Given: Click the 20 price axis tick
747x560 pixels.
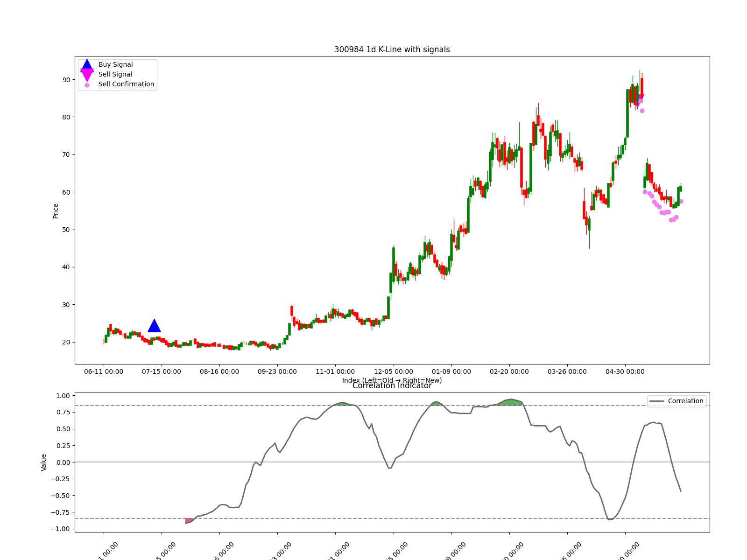Looking at the screenshot, I should point(66,342).
